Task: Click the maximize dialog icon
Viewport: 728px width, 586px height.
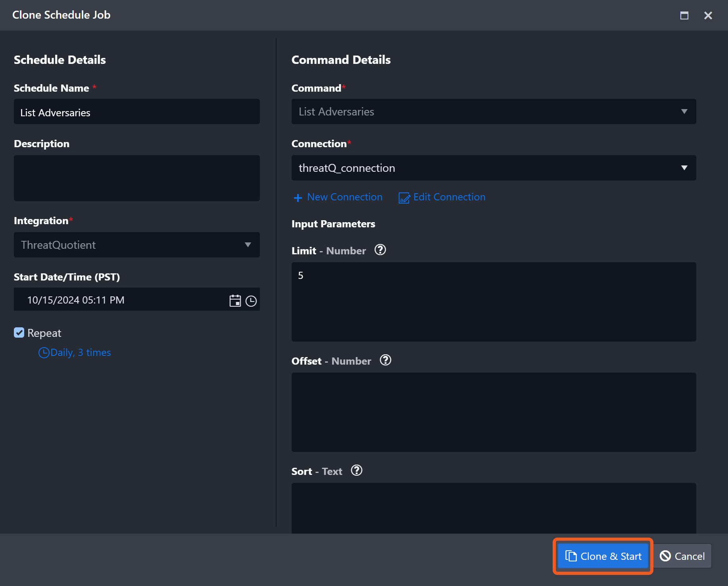Action: click(x=684, y=15)
